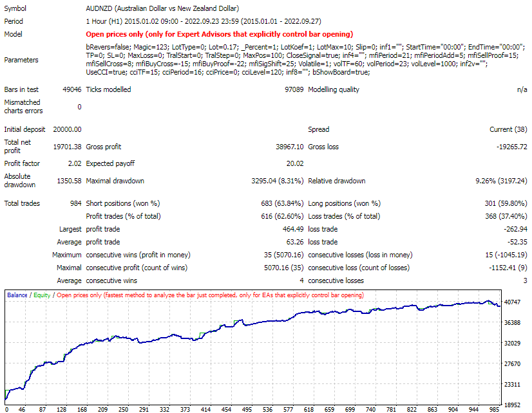Click the chart y-axis label 23311

tap(512, 385)
